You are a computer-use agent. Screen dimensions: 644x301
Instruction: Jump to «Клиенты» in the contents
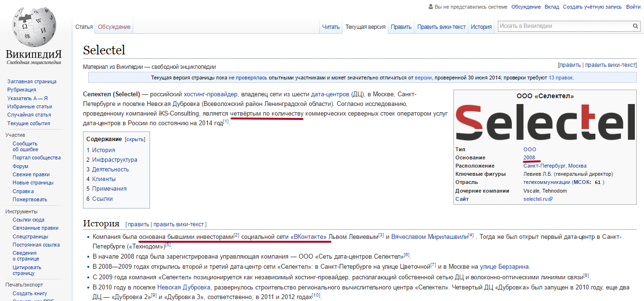click(104, 179)
